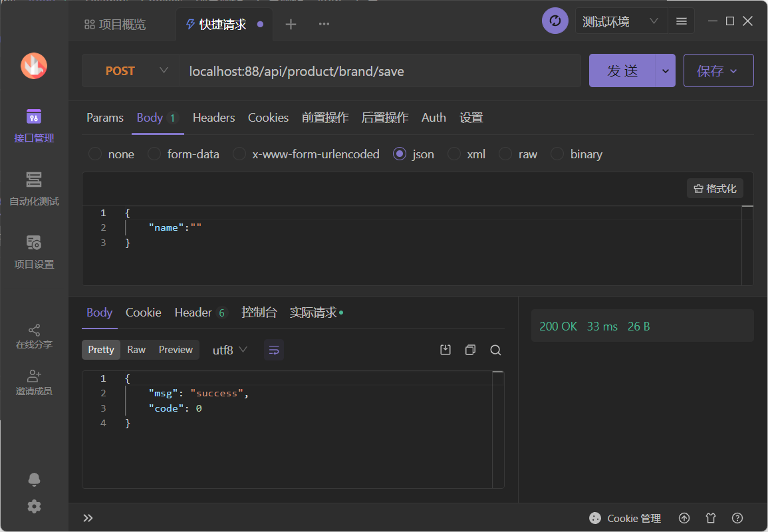This screenshot has height=532, width=768.
Task: Select the xml body type
Action: [x=466, y=154]
